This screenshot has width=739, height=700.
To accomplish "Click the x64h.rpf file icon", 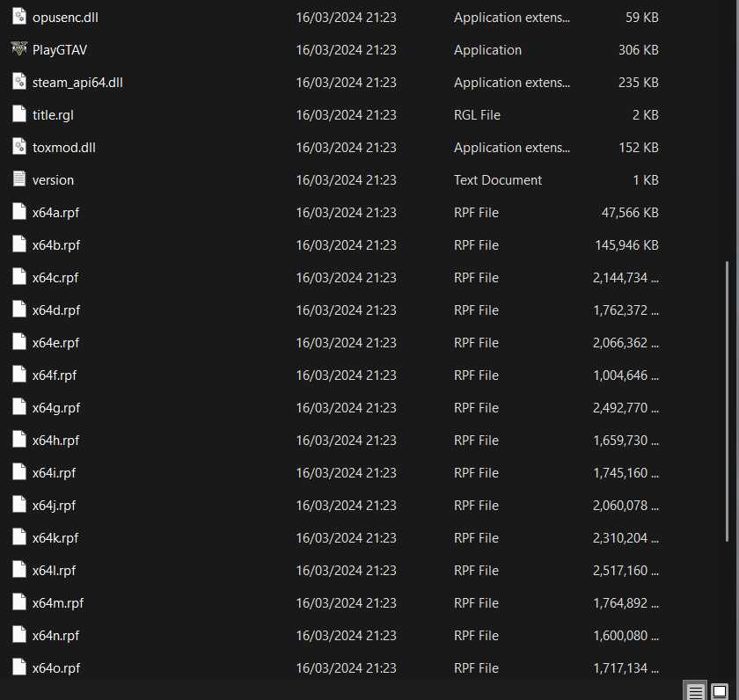I will pyautogui.click(x=18, y=439).
